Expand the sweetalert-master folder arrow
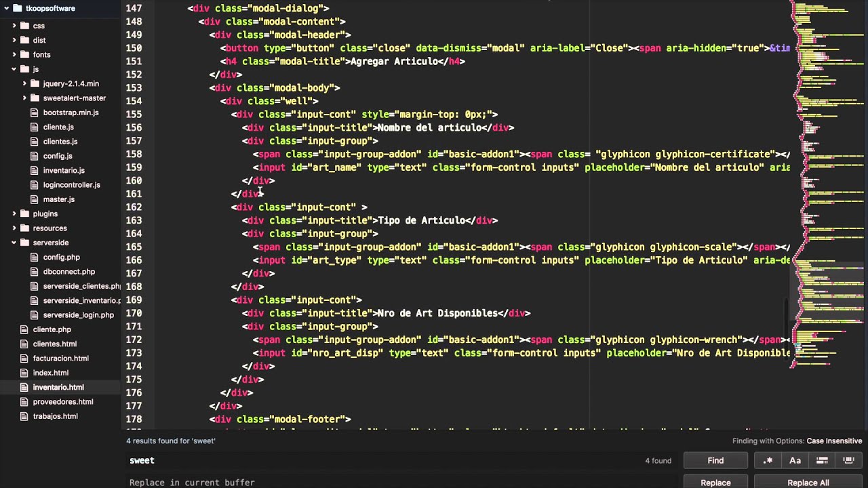Viewport: 868px width, 488px height. (25, 98)
